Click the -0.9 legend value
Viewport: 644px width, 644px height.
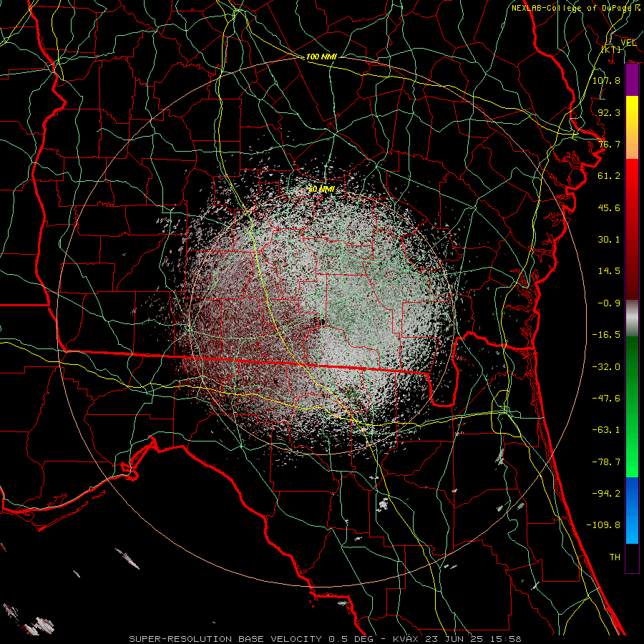click(609, 303)
